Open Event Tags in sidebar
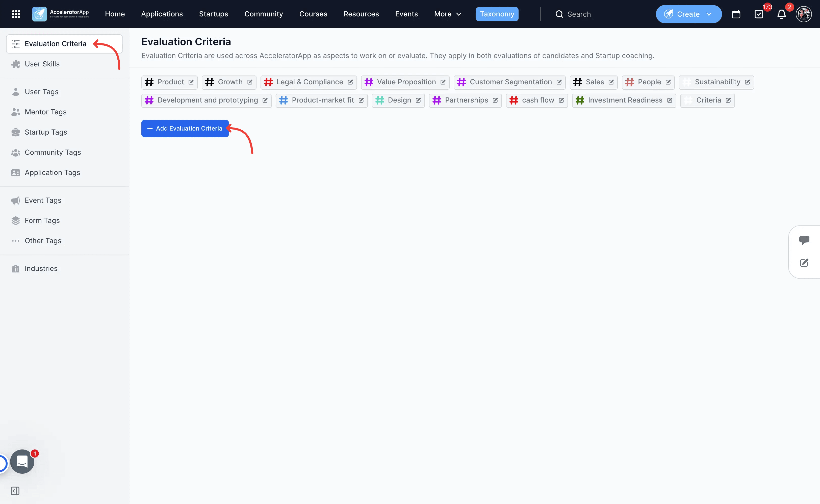820x504 pixels. pos(64,200)
